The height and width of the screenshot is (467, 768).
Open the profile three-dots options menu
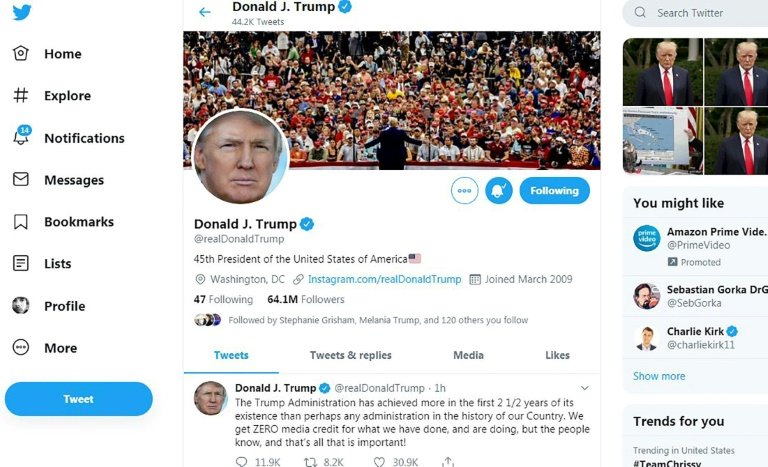tap(464, 191)
